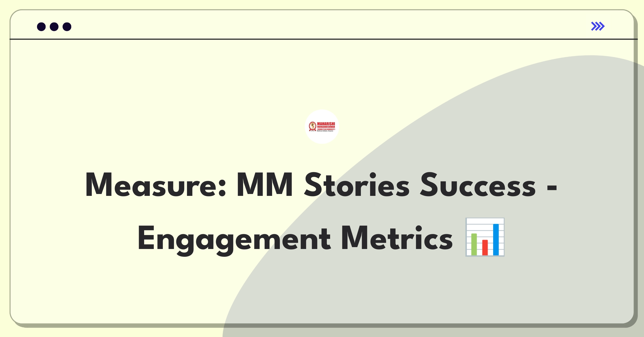Viewport: 644px width, 337px height.
Task: Click the leftmost dark window dot
Action: tap(41, 27)
